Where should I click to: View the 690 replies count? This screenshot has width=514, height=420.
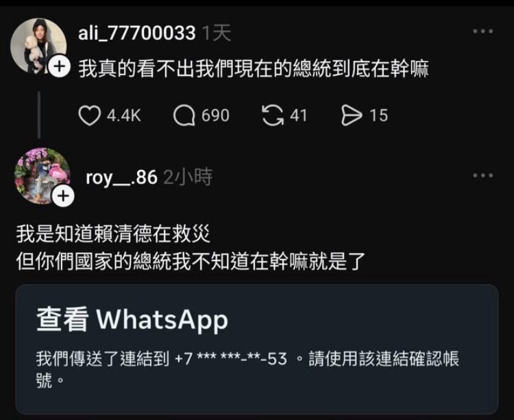pyautogui.click(x=215, y=116)
